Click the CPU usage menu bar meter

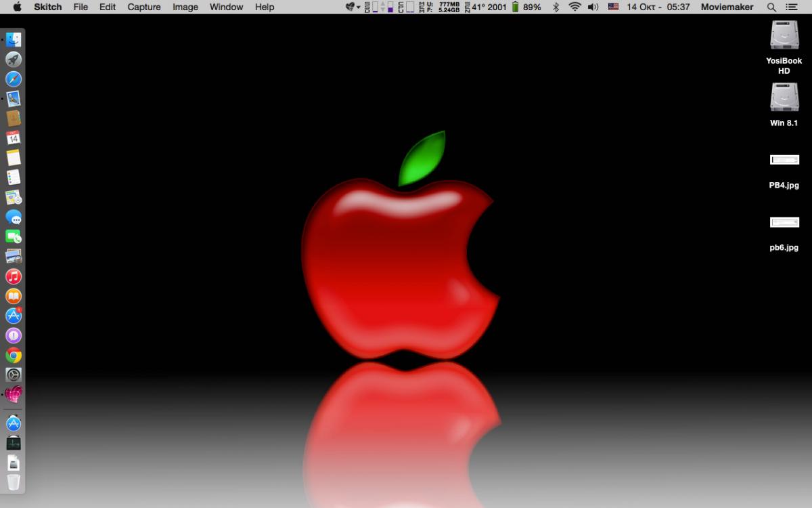405,7
